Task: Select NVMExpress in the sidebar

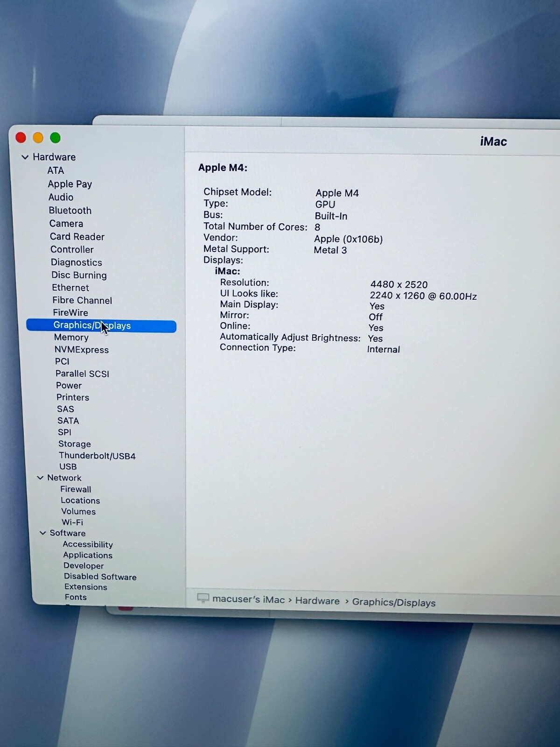Action: coord(82,350)
